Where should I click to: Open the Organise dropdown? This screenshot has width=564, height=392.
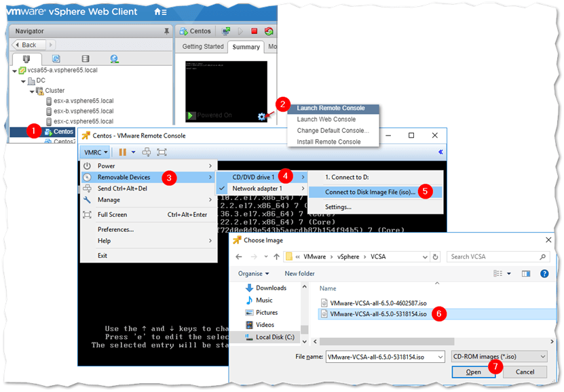click(254, 273)
